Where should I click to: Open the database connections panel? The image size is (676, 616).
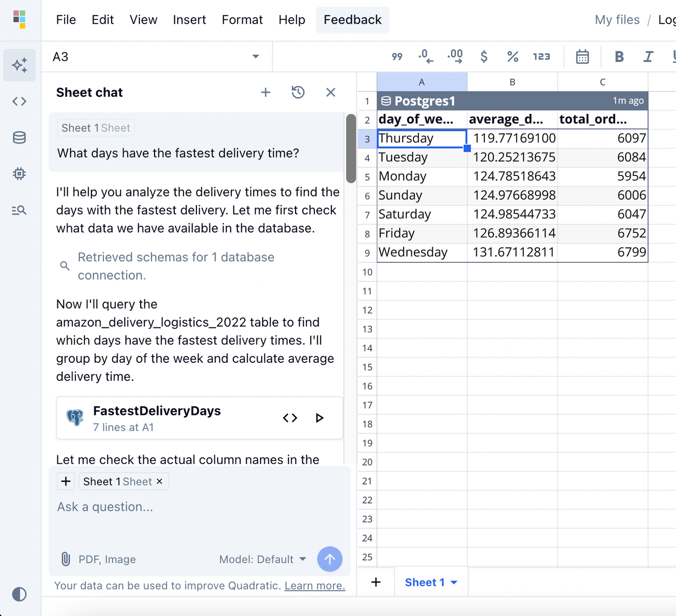[19, 137]
